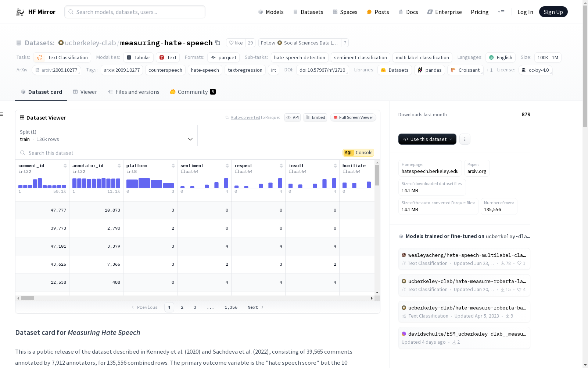Screen dimensions: 588x368
Task: Open the Auto-converted to Parquet link
Action: click(x=245, y=117)
